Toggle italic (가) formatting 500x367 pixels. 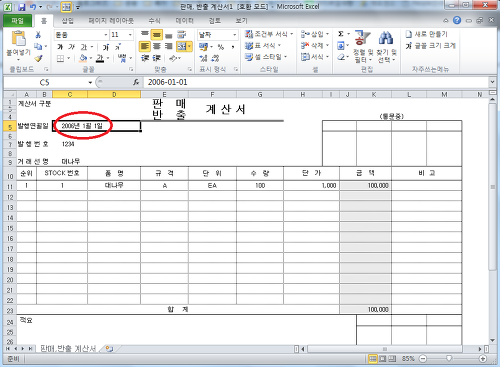(71, 47)
